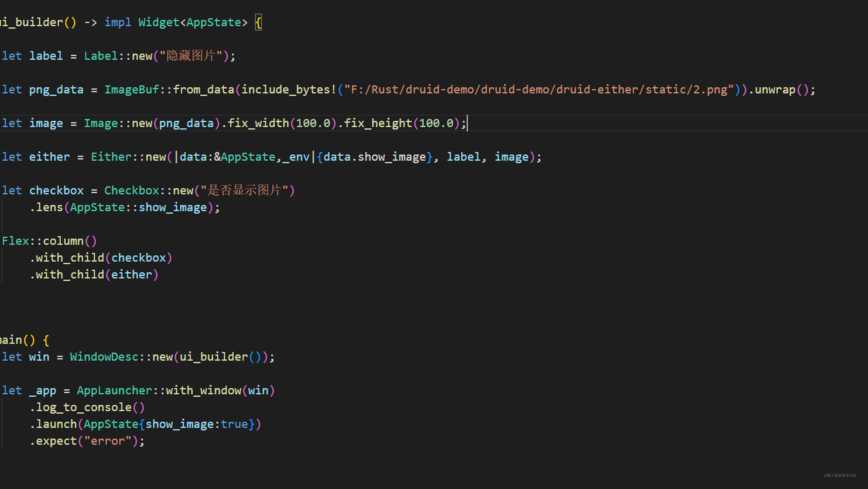Viewport: 868px width, 489px height.
Task: Click the AppLauncher type name
Action: [114, 390]
